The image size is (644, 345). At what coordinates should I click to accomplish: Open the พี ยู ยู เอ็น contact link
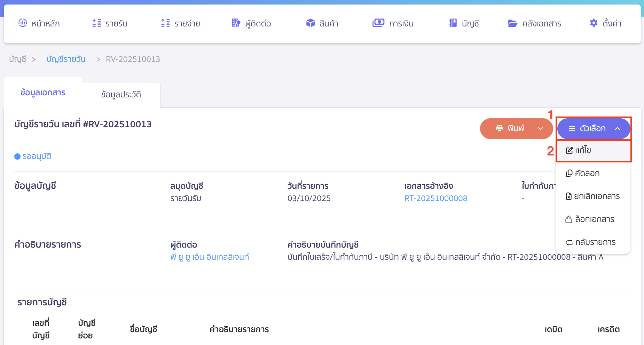pos(210,257)
